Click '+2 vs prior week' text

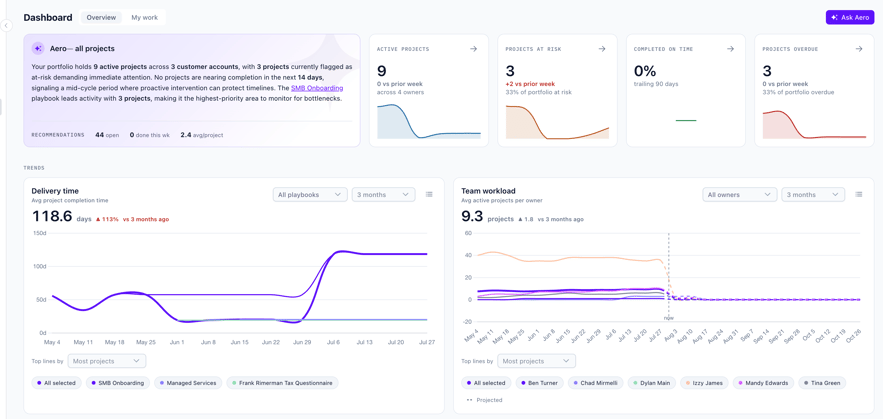coord(529,84)
